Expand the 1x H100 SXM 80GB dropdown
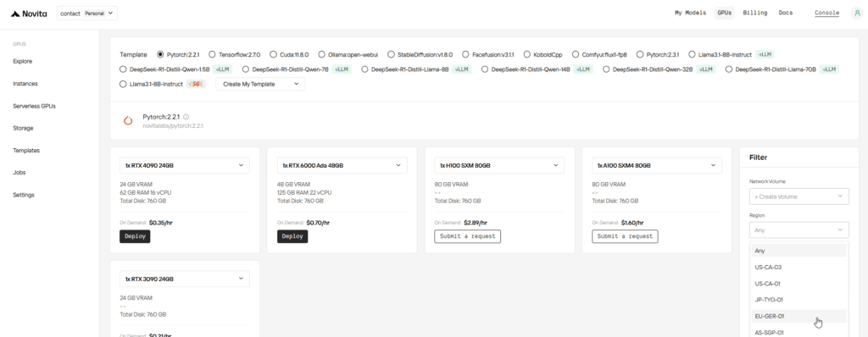This screenshot has width=868, height=337. [499, 165]
